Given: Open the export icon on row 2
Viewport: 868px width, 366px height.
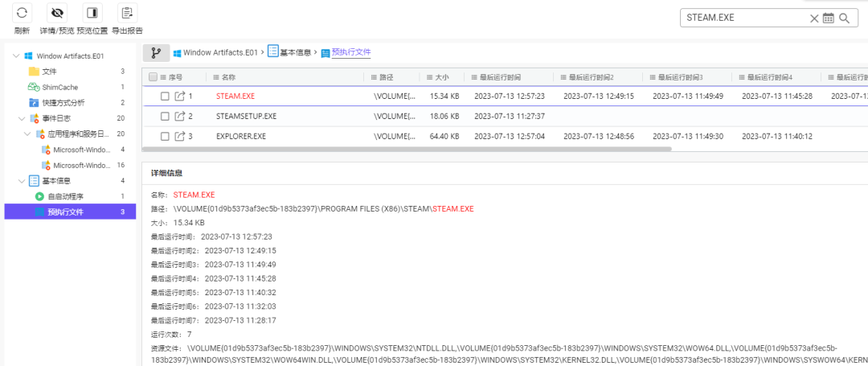Looking at the screenshot, I should click(x=179, y=117).
